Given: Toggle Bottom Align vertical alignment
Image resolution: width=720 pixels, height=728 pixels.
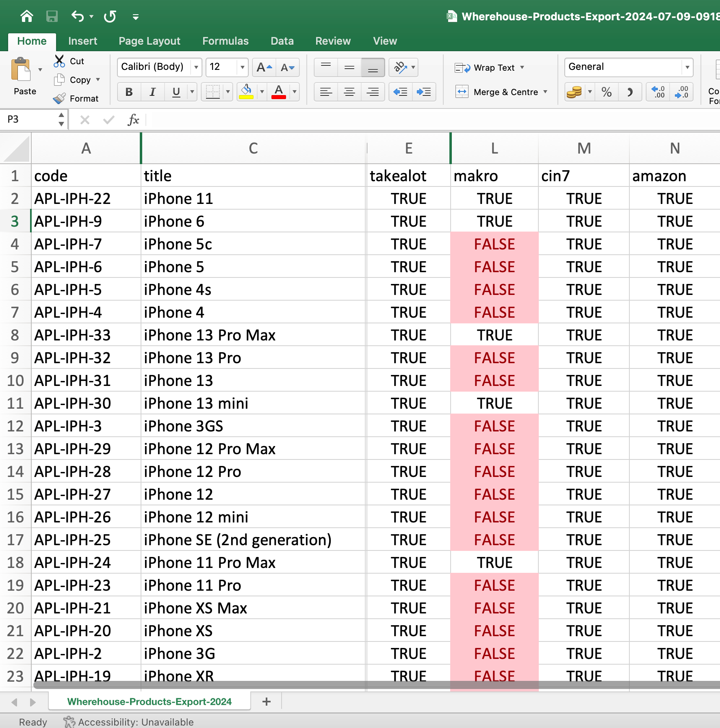Looking at the screenshot, I should click(373, 67).
